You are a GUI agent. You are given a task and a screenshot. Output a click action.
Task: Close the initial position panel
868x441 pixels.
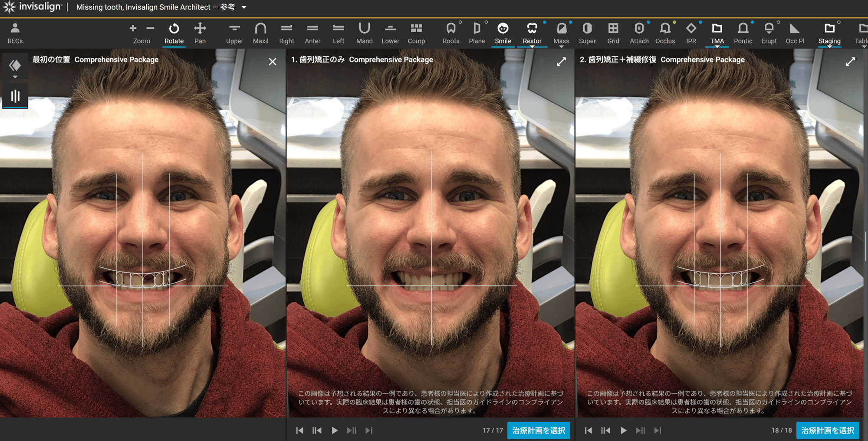tap(273, 62)
